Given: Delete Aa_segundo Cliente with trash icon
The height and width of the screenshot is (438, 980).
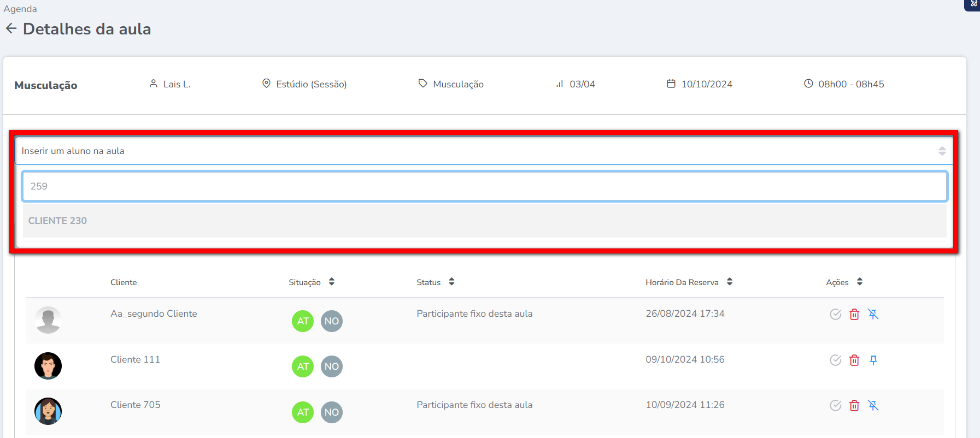Looking at the screenshot, I should click(854, 314).
